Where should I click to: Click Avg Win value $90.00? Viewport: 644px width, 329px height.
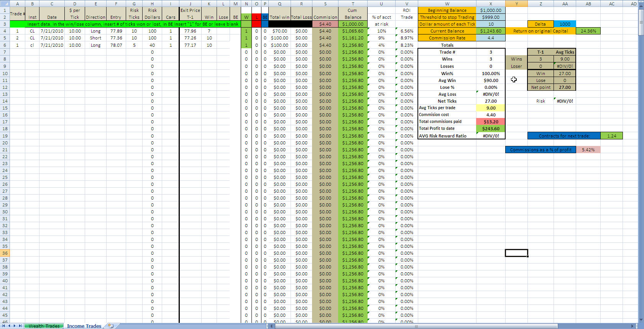point(491,80)
